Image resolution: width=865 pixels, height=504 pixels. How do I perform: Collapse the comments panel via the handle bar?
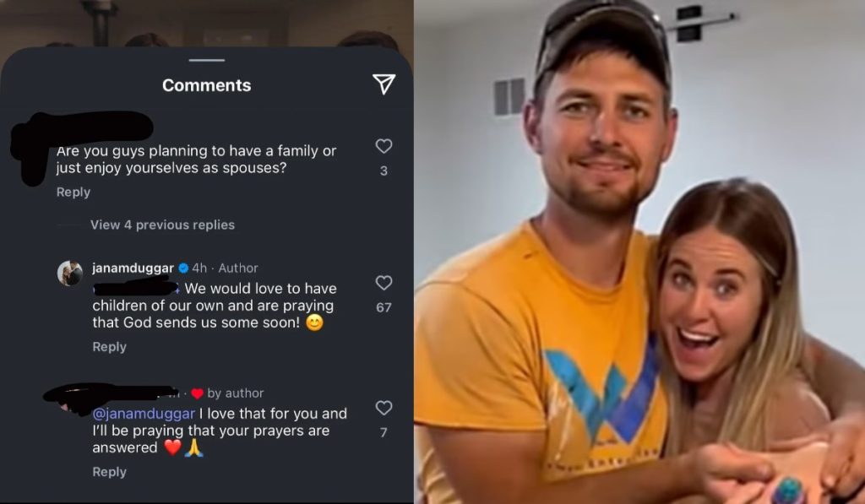pos(206,60)
